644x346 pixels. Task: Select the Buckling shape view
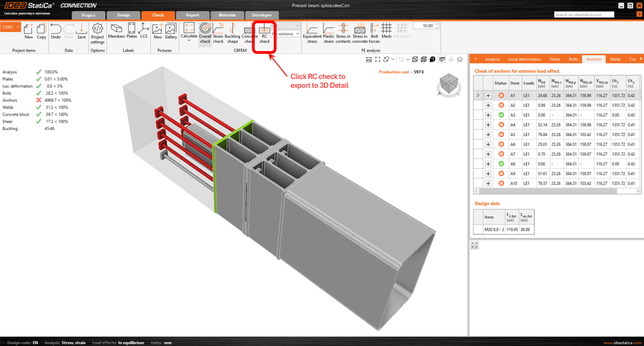coord(232,32)
